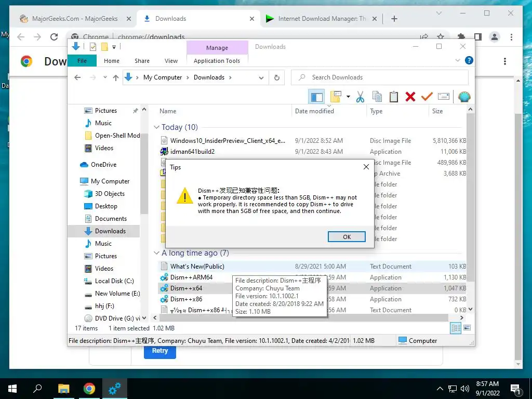This screenshot has height=399, width=532.
Task: Select the Dism++x86 application
Action: (187, 299)
